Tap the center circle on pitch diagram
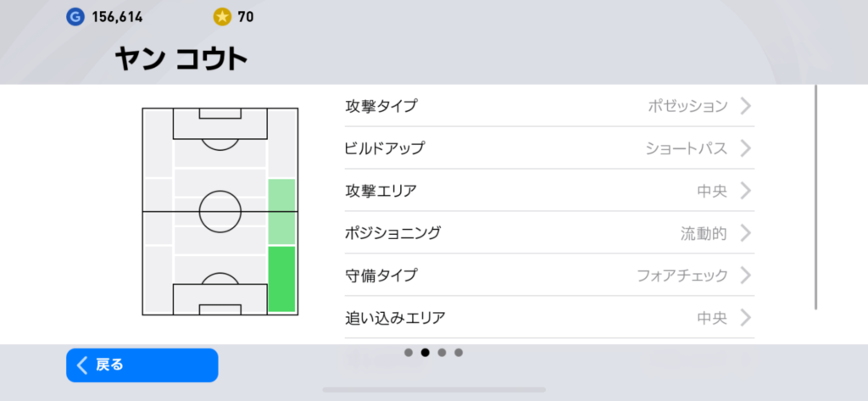This screenshot has width=868, height=401. [x=220, y=211]
